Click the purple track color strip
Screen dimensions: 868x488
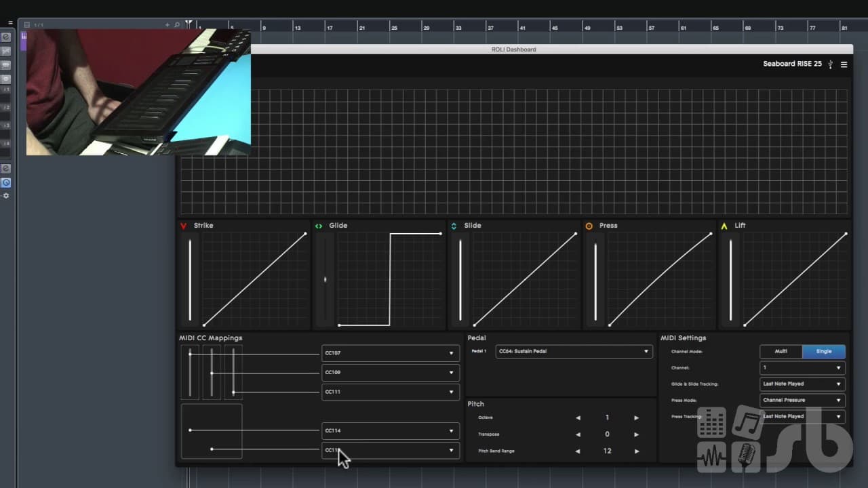(x=24, y=41)
